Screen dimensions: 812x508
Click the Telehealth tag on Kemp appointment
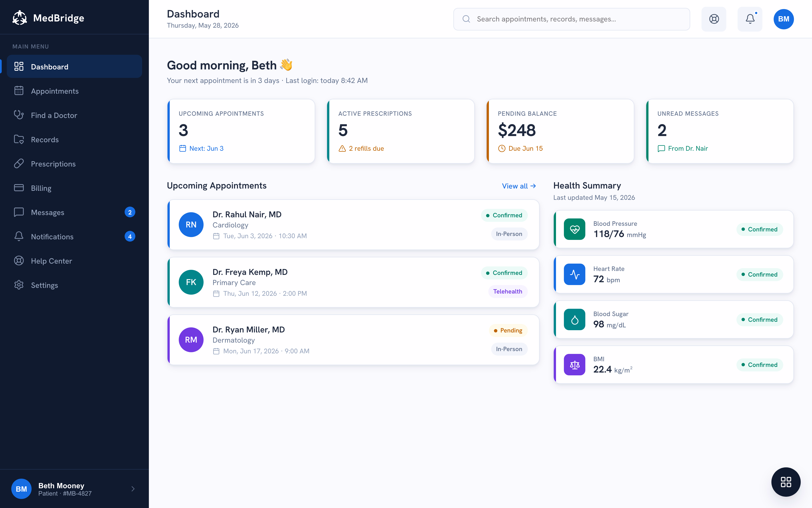coord(508,291)
